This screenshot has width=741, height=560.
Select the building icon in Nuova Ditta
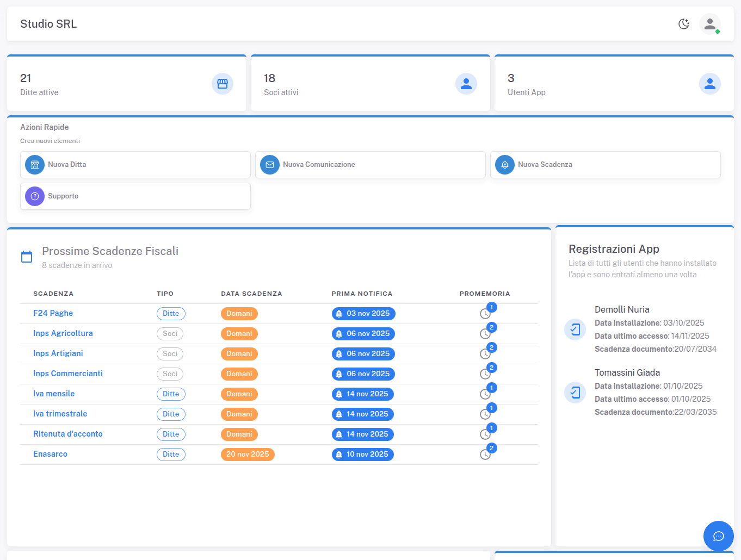pyautogui.click(x=34, y=164)
